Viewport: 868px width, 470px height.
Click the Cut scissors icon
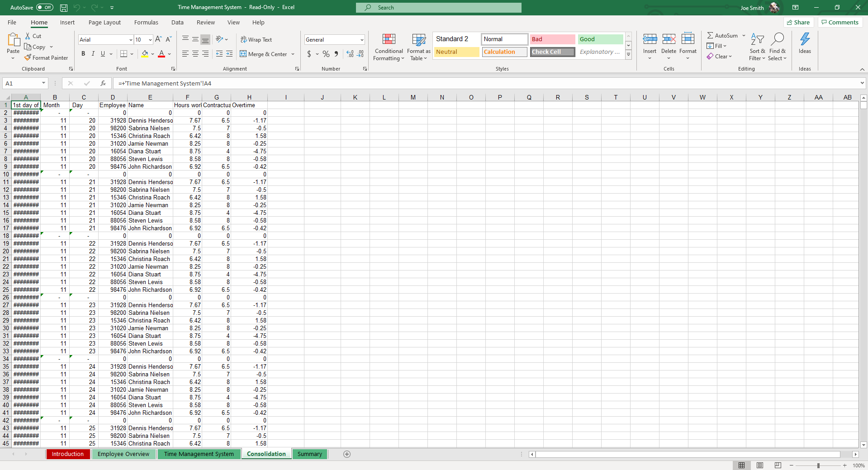point(28,36)
